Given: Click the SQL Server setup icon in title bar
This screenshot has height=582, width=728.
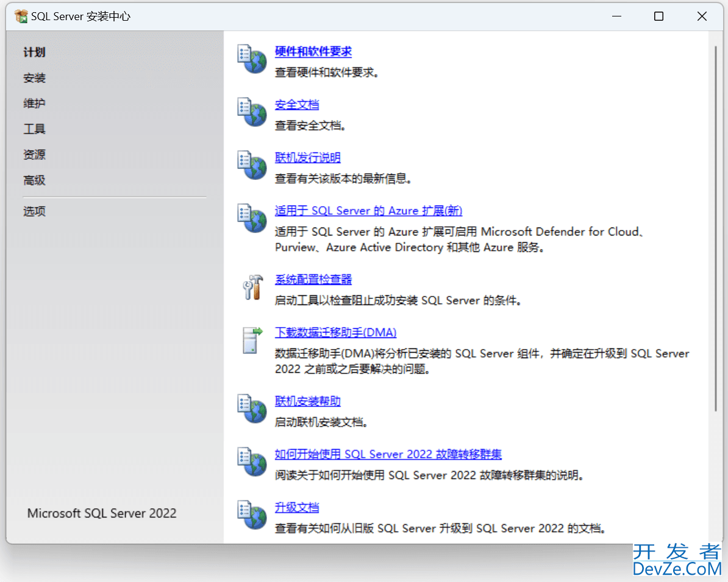Looking at the screenshot, I should pyautogui.click(x=21, y=16).
